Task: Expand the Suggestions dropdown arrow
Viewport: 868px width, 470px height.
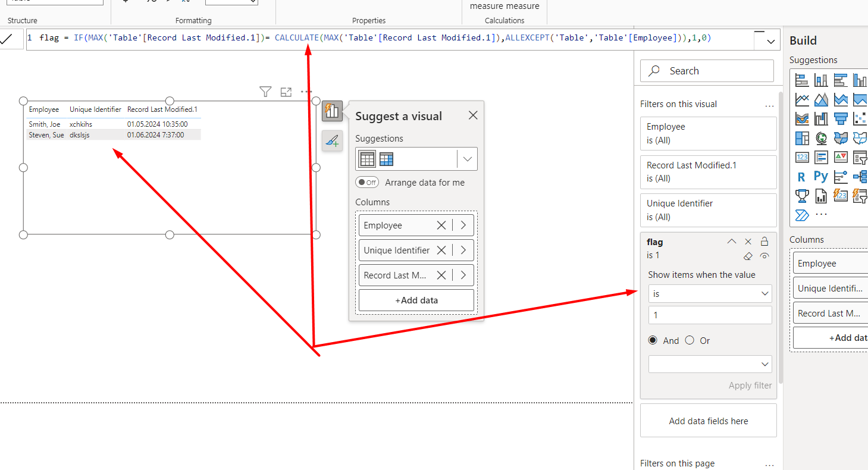Action: [468, 159]
